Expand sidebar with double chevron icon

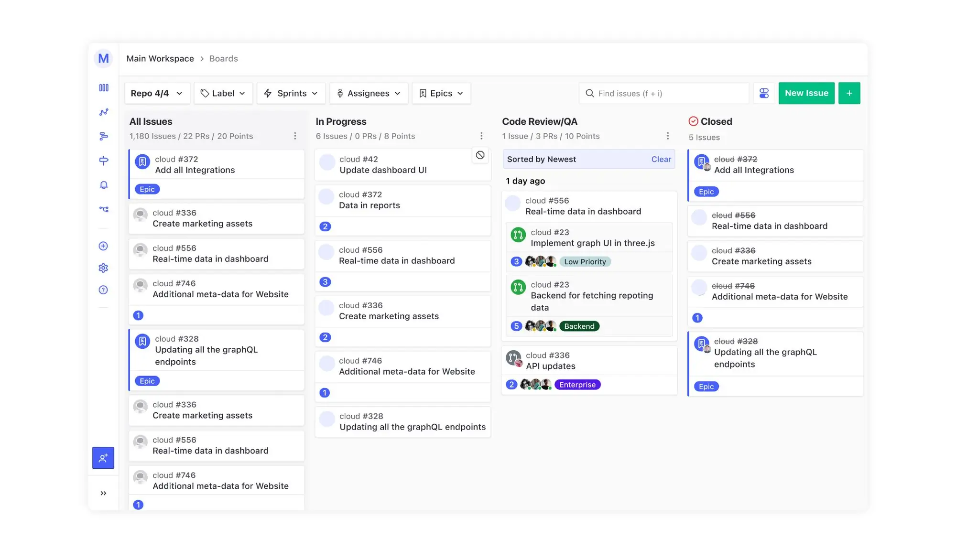[103, 493]
